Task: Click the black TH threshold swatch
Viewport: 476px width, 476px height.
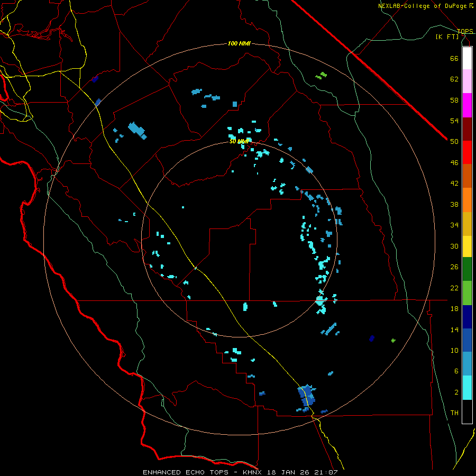Action: pos(467,411)
